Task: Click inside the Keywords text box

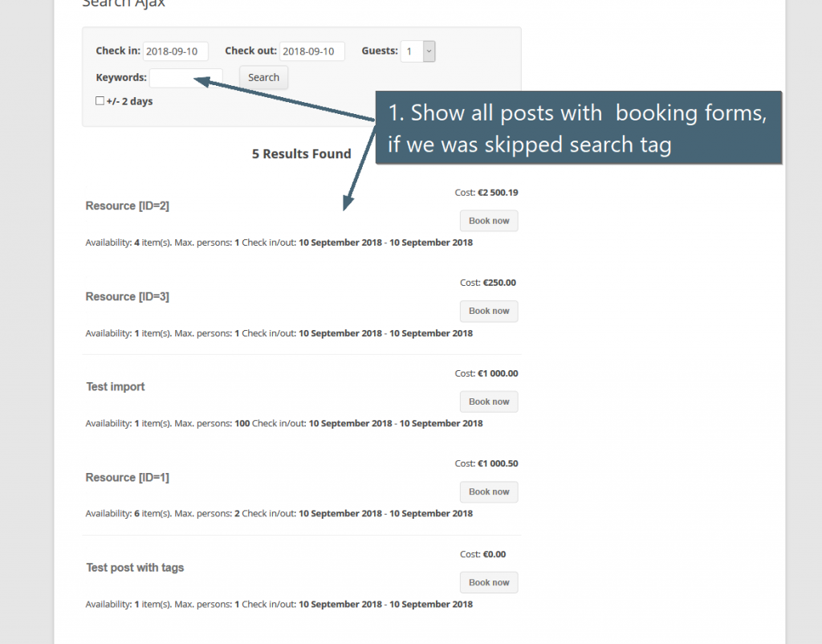Action: click(185, 77)
